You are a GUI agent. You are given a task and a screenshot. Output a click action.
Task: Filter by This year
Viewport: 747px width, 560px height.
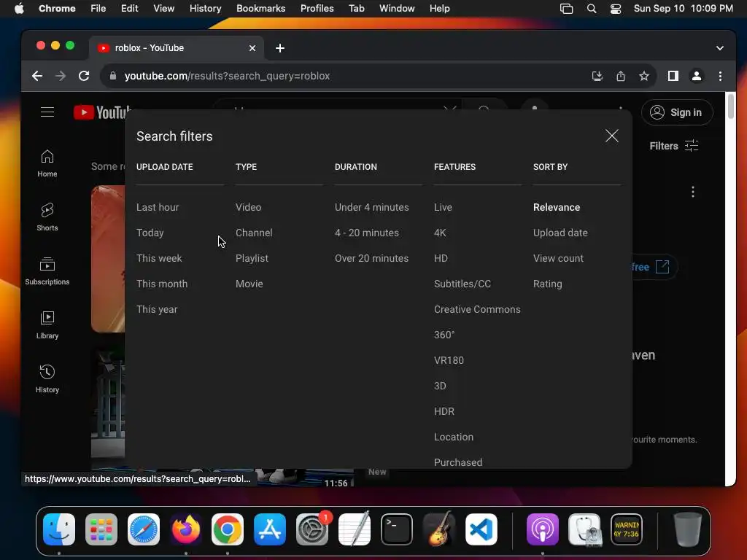[x=157, y=309]
